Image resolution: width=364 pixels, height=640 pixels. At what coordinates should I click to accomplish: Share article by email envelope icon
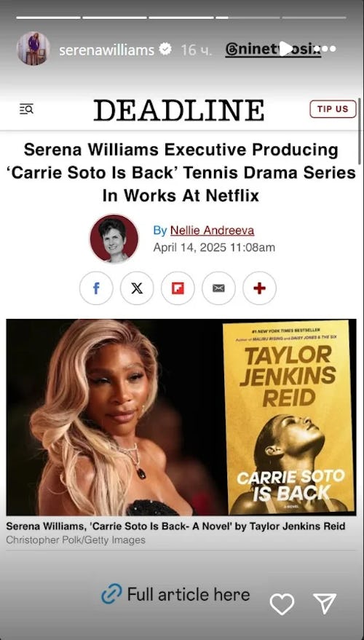pyautogui.click(x=218, y=288)
